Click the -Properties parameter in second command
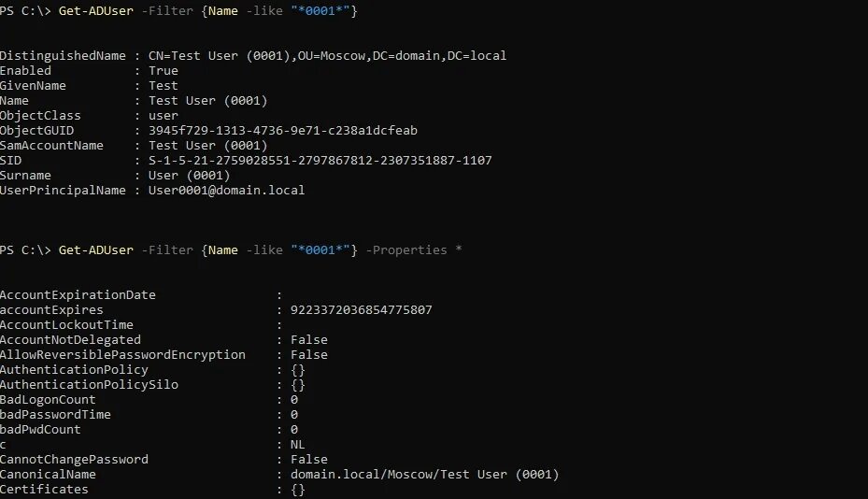Screen dimensions: 868x499 point(406,249)
